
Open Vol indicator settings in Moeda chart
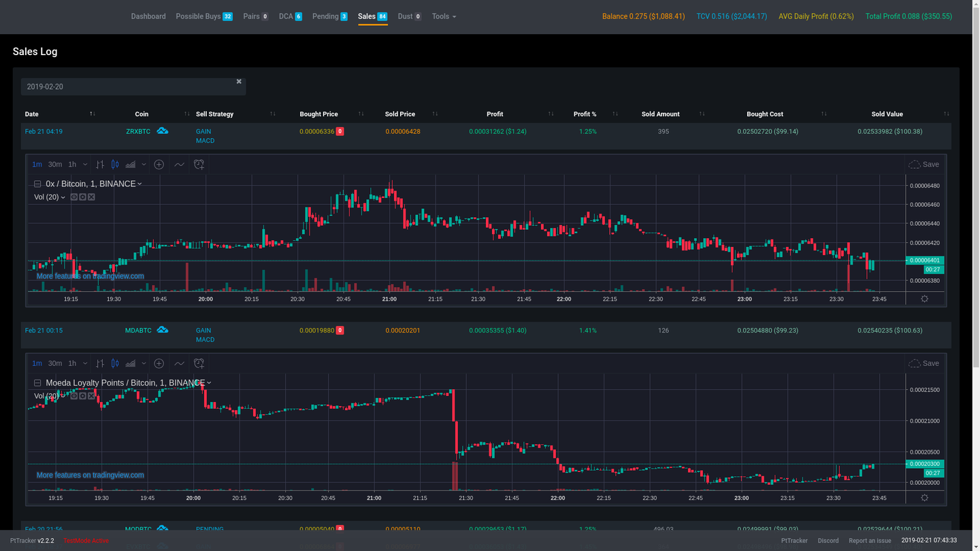82,396
